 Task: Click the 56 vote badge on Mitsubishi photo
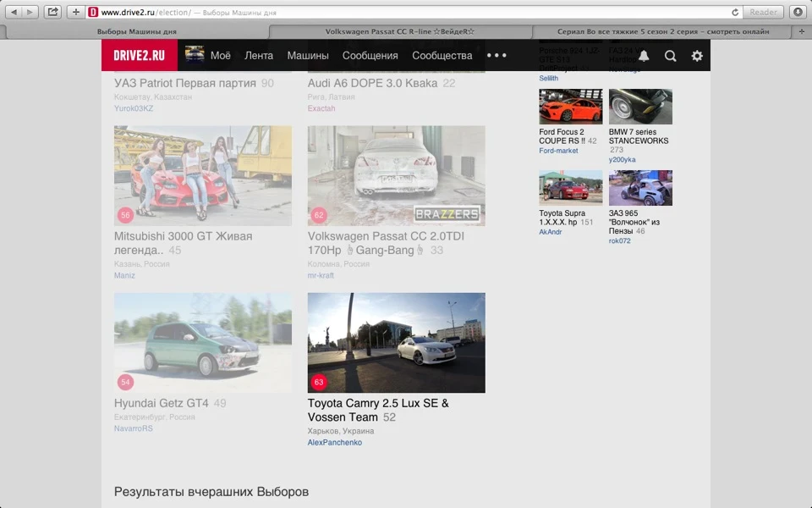tap(125, 214)
